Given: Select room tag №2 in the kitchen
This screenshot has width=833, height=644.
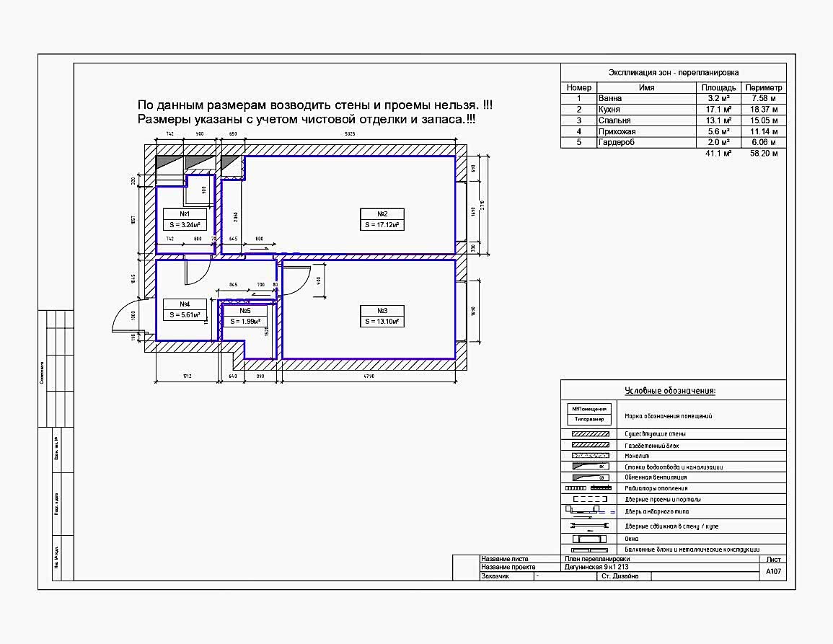Looking at the screenshot, I should pyautogui.click(x=382, y=219).
